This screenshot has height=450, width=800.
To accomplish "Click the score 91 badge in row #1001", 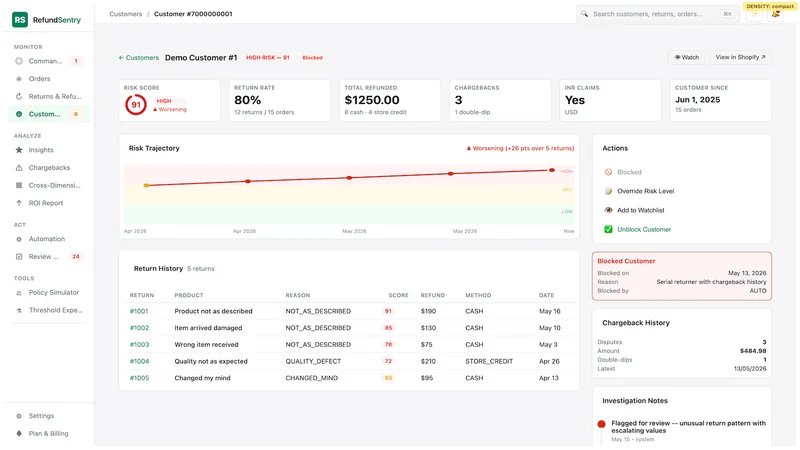I will point(388,311).
